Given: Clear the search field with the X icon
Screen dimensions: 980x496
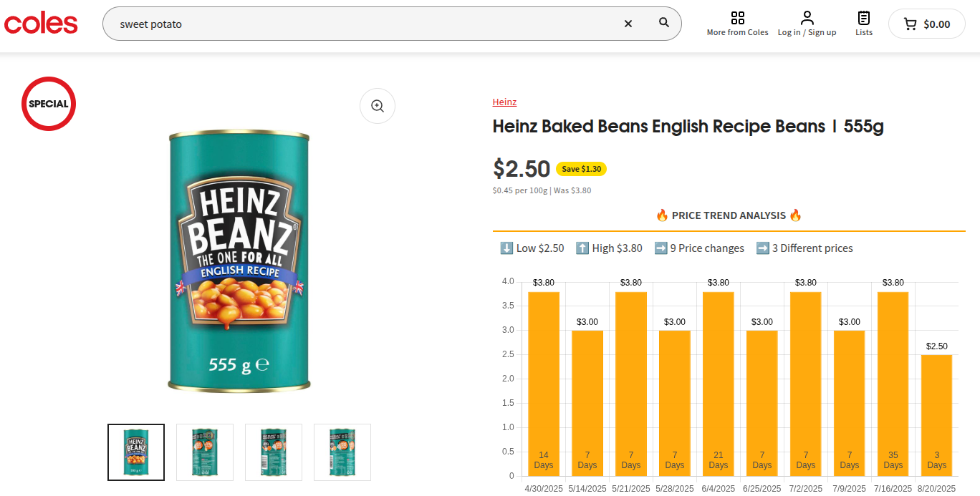Looking at the screenshot, I should pyautogui.click(x=628, y=24).
